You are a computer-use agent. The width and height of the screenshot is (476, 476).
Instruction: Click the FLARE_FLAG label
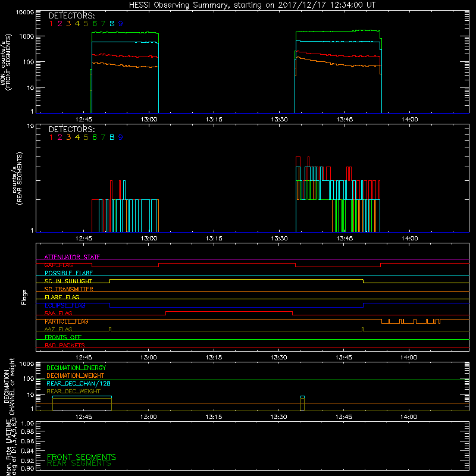coord(62,297)
